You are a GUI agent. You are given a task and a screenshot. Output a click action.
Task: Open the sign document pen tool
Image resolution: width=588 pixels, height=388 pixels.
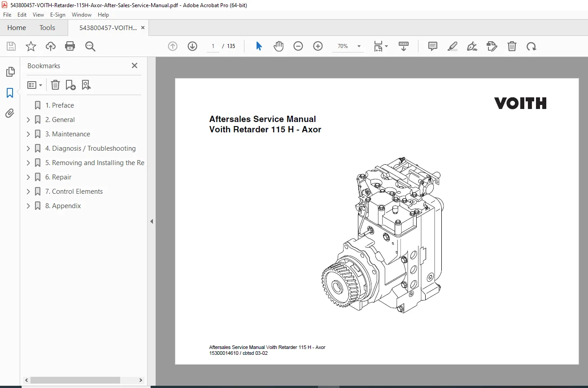(x=472, y=46)
